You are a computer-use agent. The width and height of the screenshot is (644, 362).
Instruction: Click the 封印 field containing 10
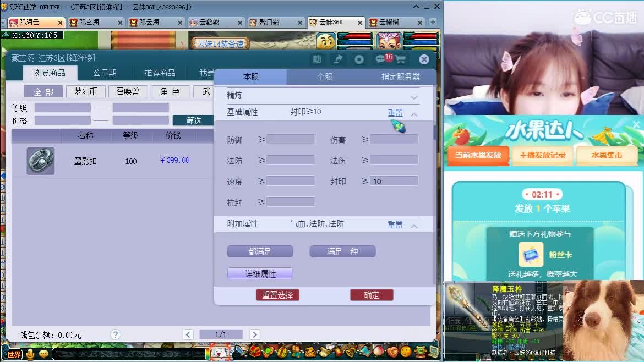click(x=394, y=181)
